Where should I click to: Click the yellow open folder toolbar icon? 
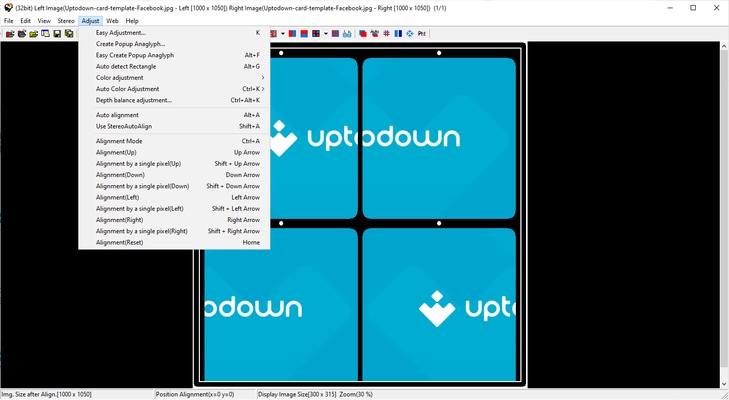tap(33, 33)
